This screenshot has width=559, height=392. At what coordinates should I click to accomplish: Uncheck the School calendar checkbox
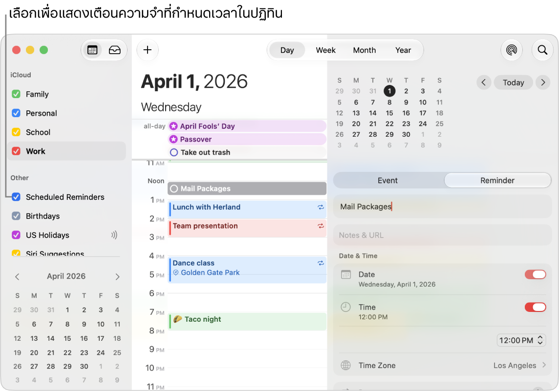[x=16, y=132]
